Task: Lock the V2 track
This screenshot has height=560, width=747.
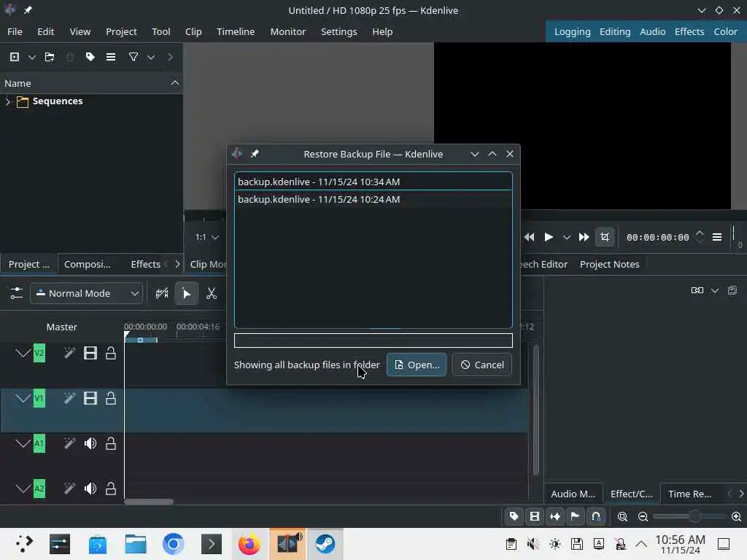Action: (111, 353)
